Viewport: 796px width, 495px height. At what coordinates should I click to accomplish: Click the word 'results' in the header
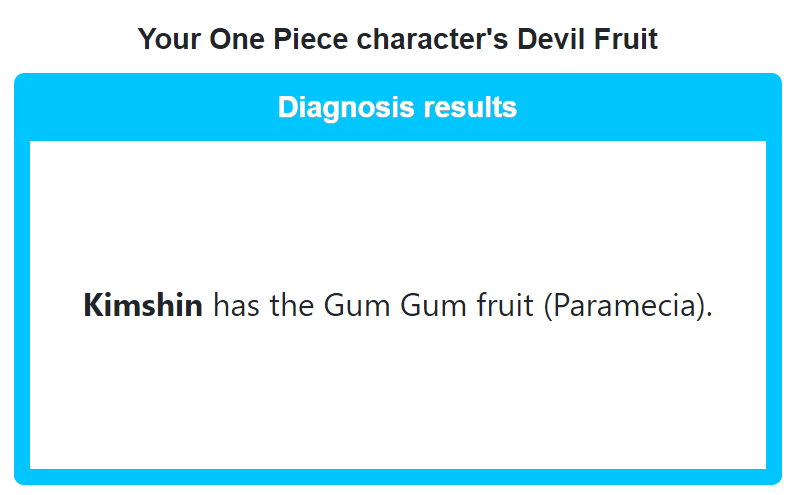(470, 107)
